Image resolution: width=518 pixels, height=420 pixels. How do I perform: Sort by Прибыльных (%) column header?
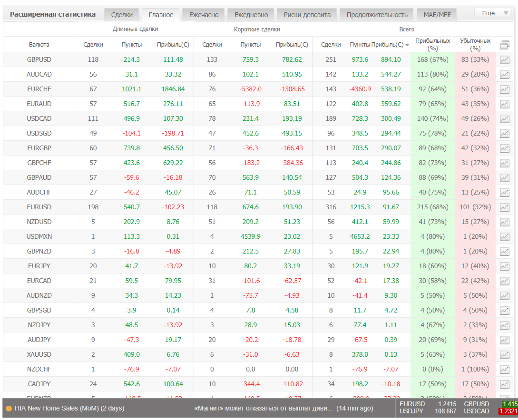coord(432,45)
